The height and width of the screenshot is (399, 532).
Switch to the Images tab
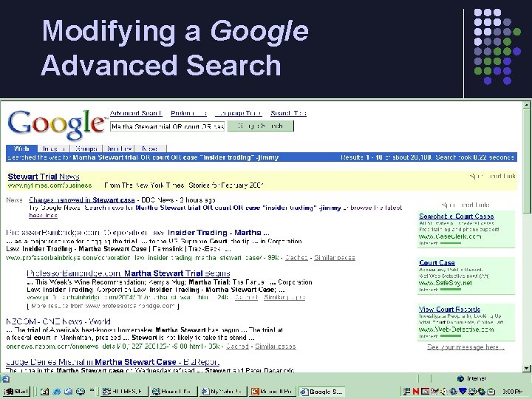tap(54, 149)
